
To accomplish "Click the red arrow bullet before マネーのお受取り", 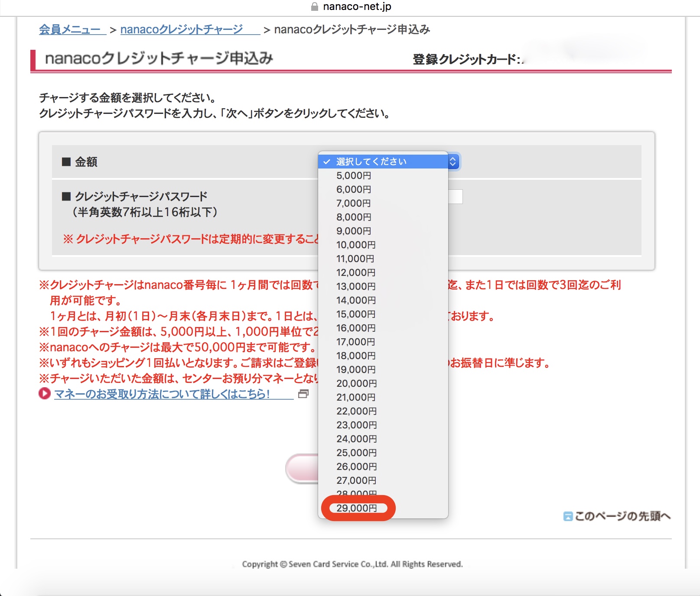I will pos(45,394).
